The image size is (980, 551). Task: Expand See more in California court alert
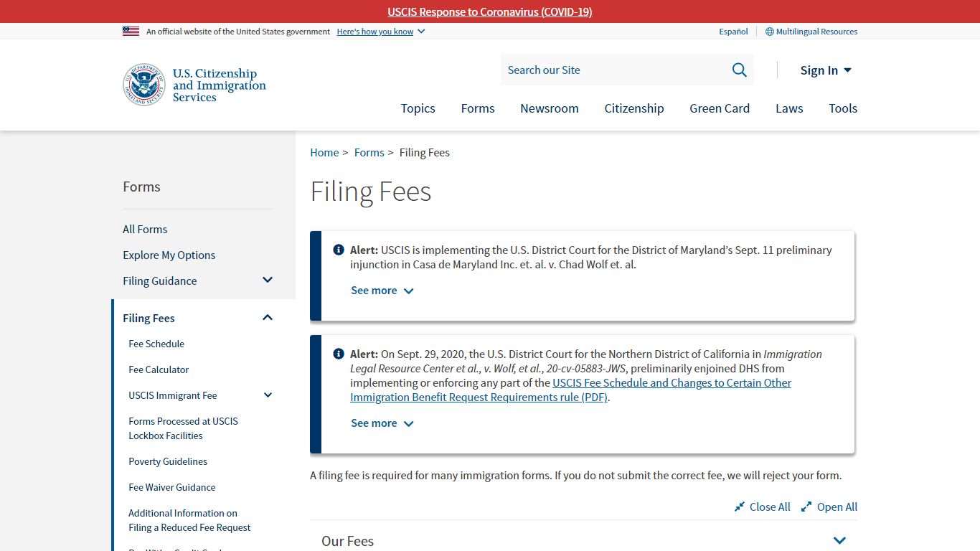point(382,423)
